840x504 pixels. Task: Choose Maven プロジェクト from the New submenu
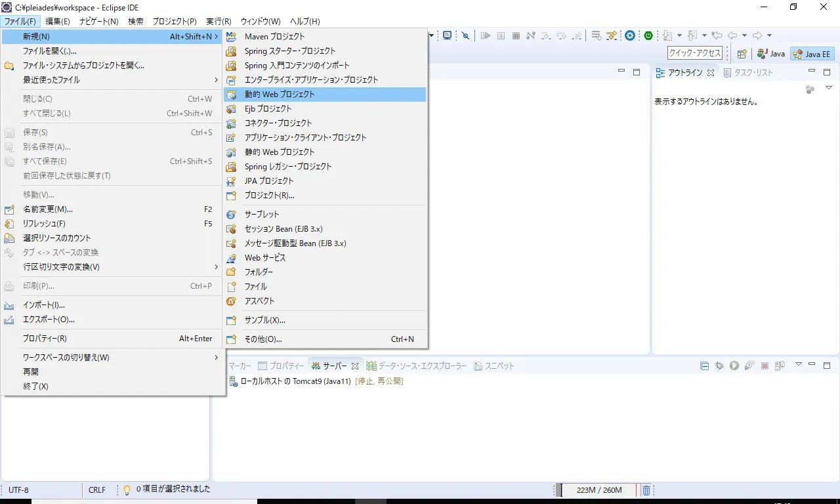coord(325,37)
